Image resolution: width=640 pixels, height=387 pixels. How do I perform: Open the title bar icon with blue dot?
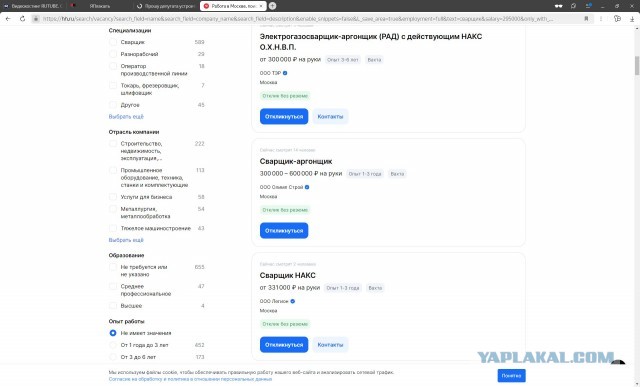coord(588,6)
